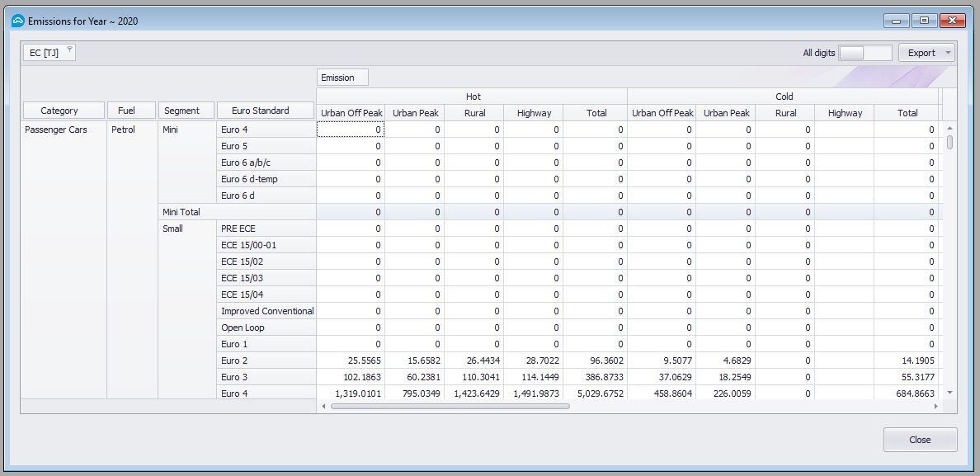
Task: Select the Fuel column header
Action: pos(130,109)
